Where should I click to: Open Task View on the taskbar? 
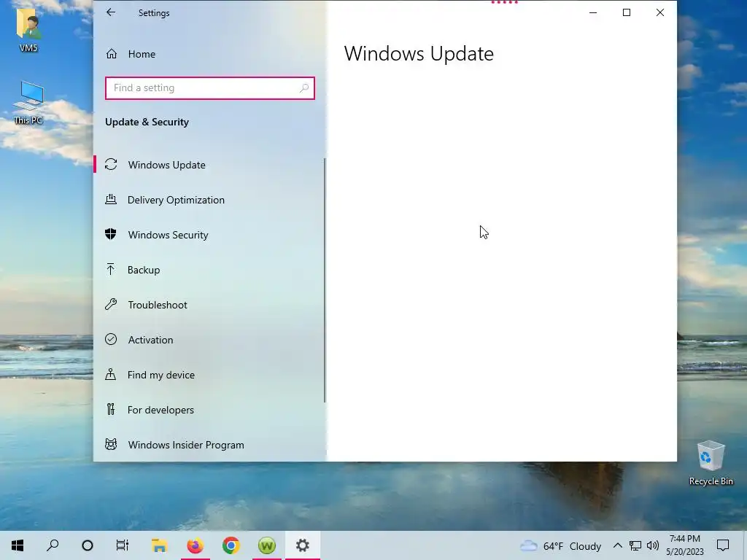(123, 545)
